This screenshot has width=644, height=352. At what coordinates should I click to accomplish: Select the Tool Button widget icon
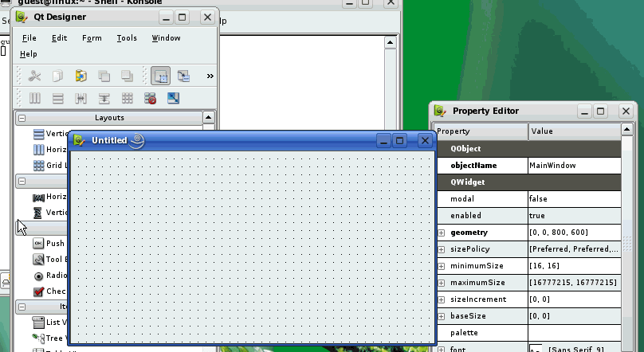(38, 260)
